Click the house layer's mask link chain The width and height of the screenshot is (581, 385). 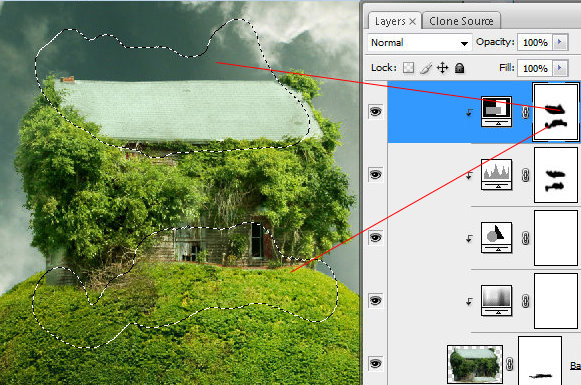pos(510,364)
